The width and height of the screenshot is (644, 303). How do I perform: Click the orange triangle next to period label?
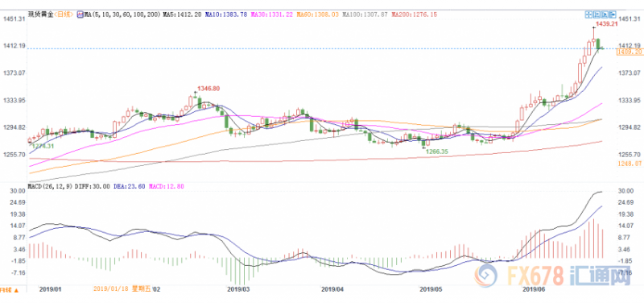click(16, 290)
